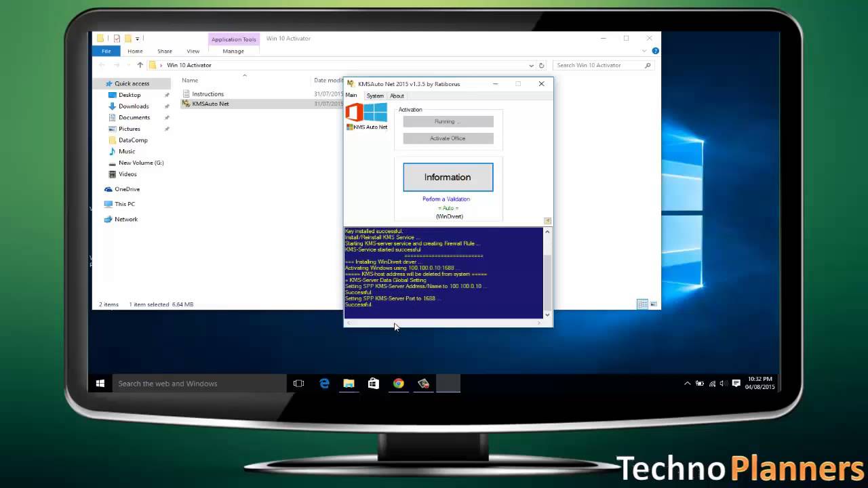Open Downloads in the navigation pane

pos(134,106)
